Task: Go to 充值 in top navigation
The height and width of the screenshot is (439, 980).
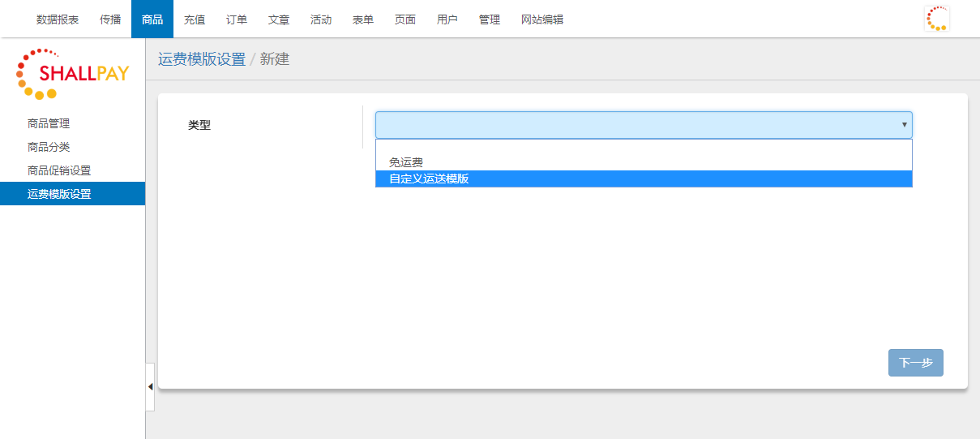Action: tap(195, 19)
